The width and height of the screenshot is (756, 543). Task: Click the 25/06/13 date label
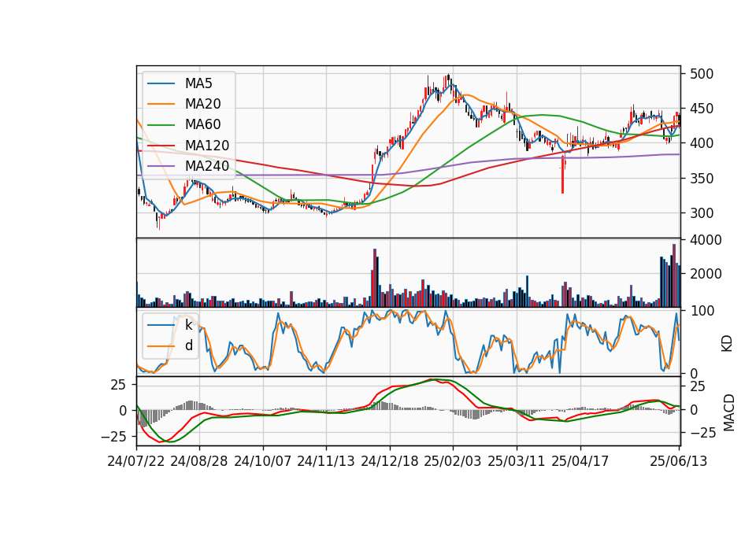pyautogui.click(x=678, y=461)
